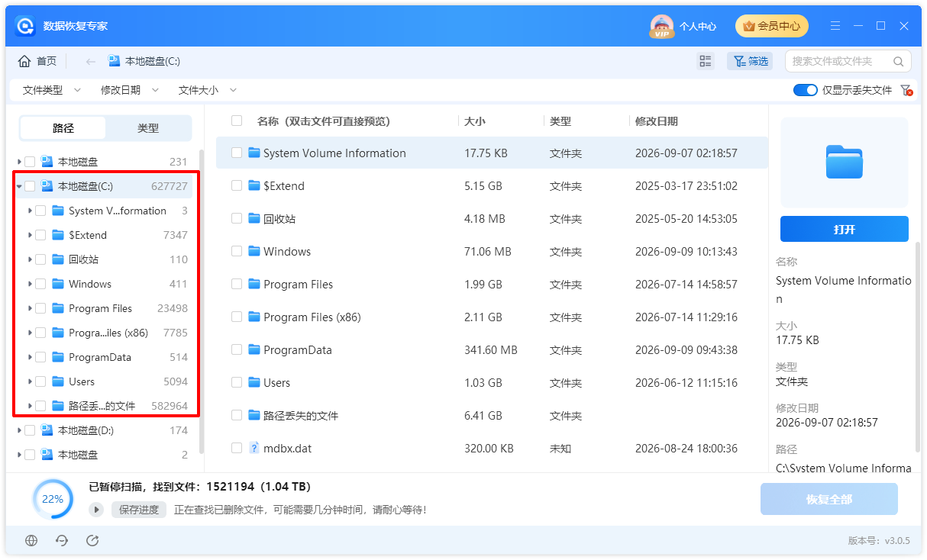The width and height of the screenshot is (927, 560).
Task: Click the Windows folder icon in file list
Action: click(x=254, y=251)
